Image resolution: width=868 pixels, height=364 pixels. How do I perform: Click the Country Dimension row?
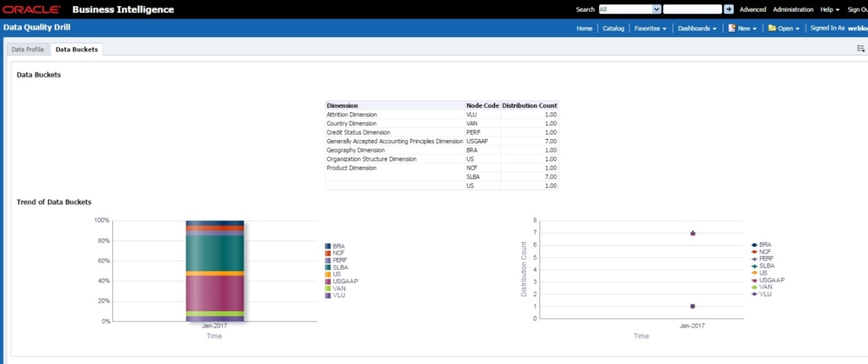click(442, 124)
